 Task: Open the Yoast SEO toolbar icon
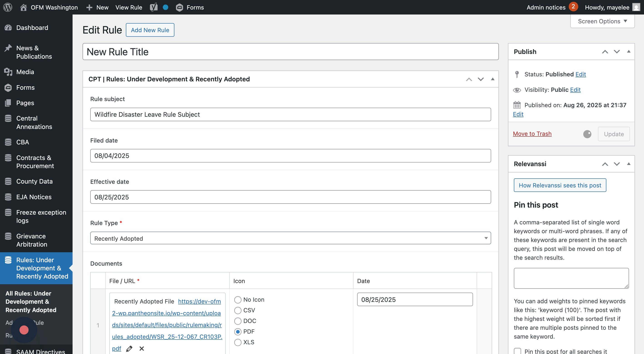(154, 7)
